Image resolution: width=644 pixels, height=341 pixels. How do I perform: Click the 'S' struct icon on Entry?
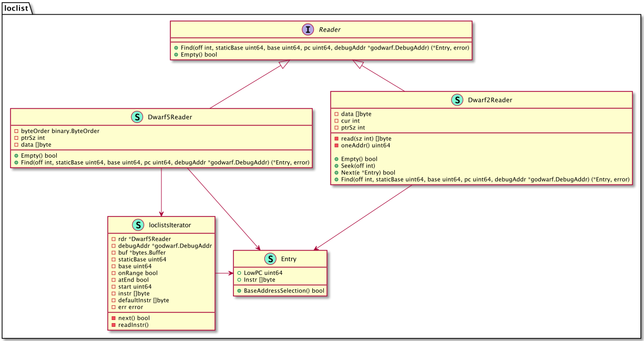click(270, 259)
